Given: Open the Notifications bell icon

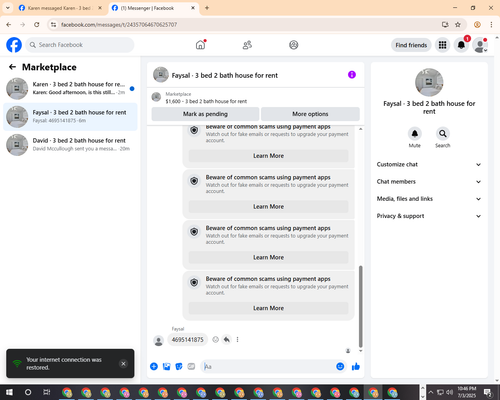Looking at the screenshot, I should [461, 45].
